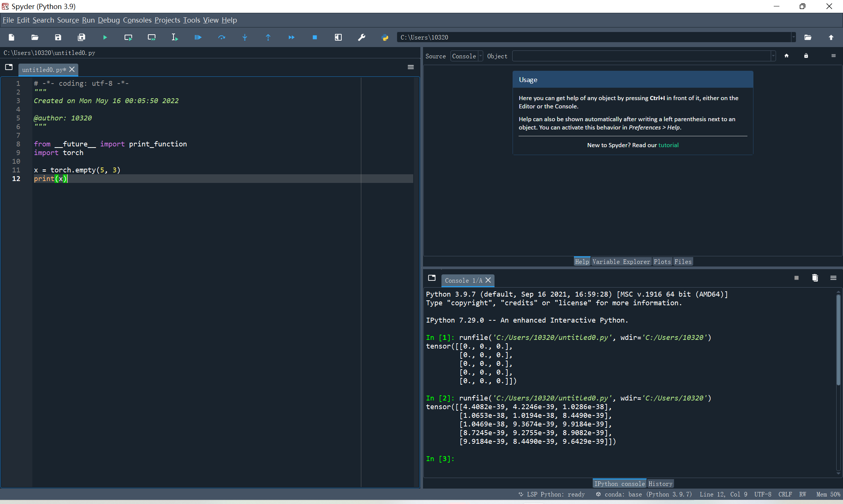Click Interrupt kernel stop square in console
This screenshot has width=843, height=504.
pyautogui.click(x=796, y=278)
